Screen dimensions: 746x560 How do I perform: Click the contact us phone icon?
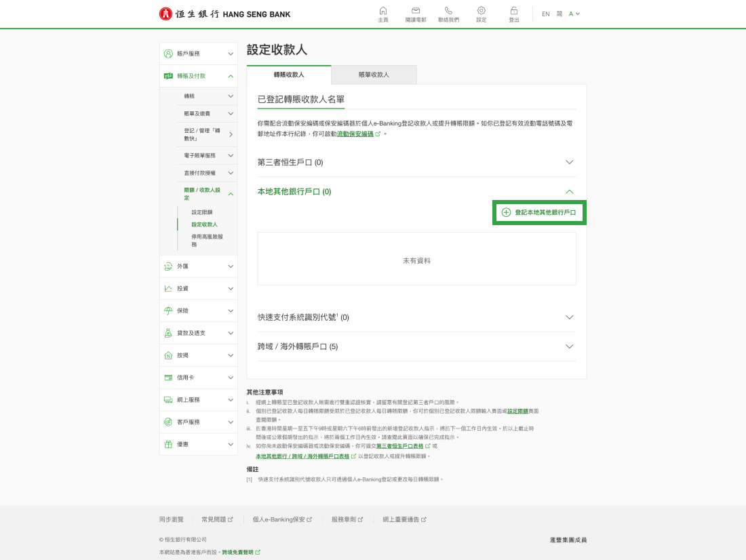pyautogui.click(x=448, y=11)
